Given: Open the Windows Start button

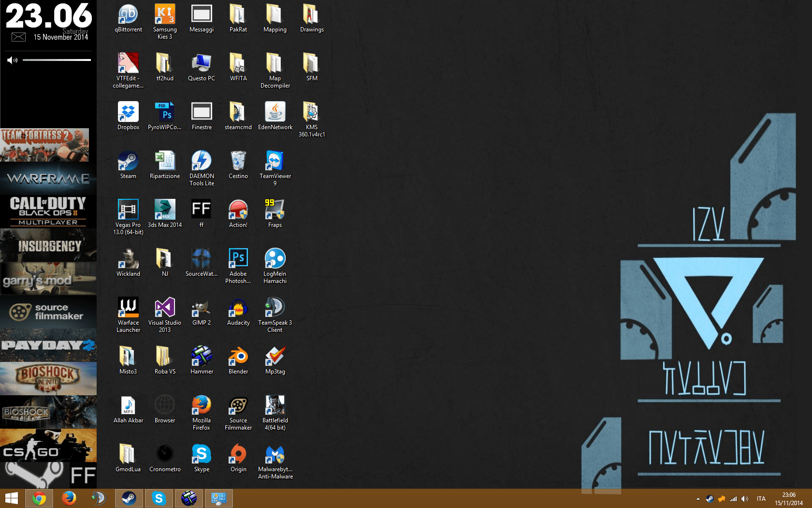Looking at the screenshot, I should coord(12,498).
